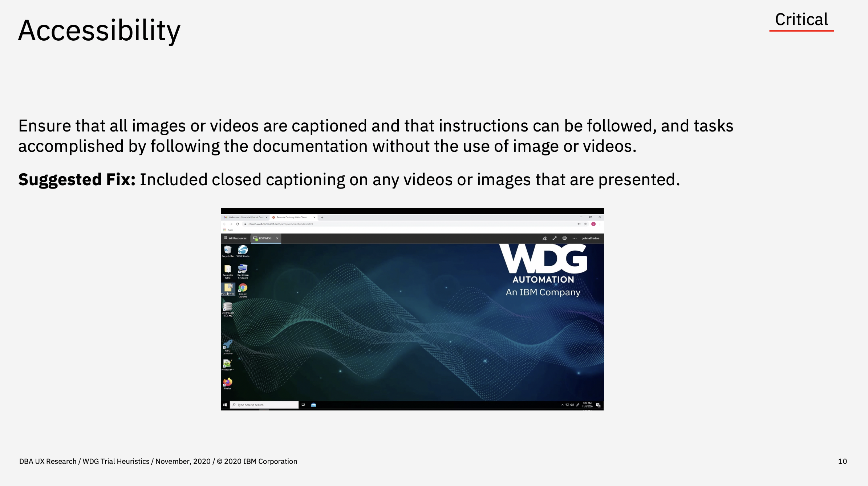Open DB Browser (SQLite) desktop shortcut
This screenshot has width=868, height=486.
coord(228,309)
